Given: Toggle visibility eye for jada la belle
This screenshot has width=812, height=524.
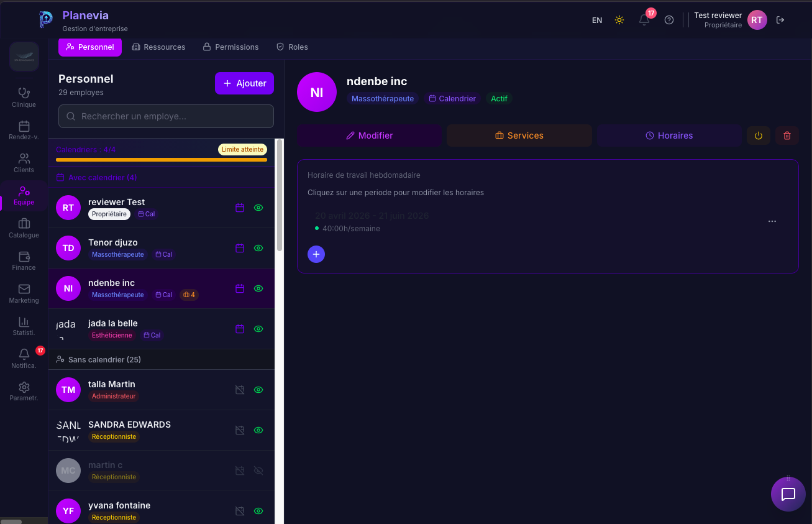Looking at the screenshot, I should [x=258, y=329].
